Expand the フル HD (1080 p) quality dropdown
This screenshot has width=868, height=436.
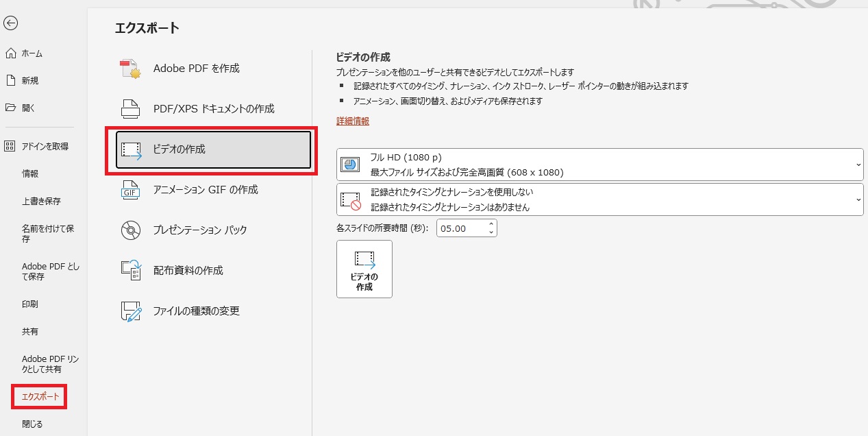coord(600,165)
